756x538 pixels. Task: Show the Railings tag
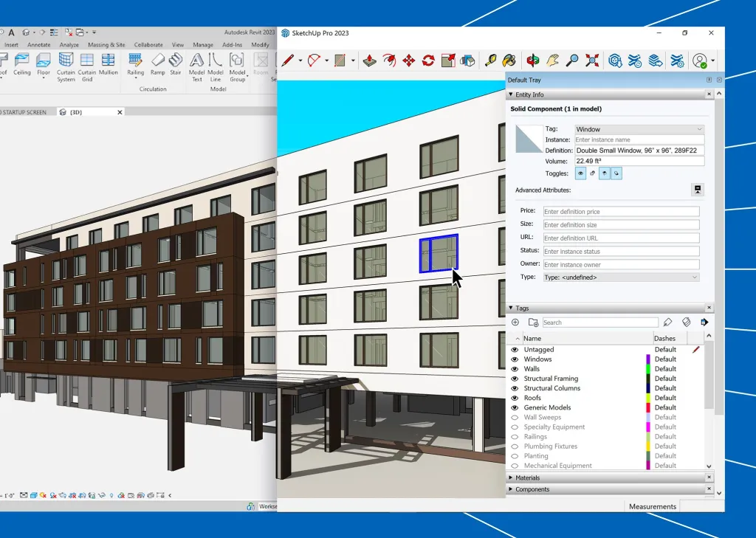click(x=515, y=437)
